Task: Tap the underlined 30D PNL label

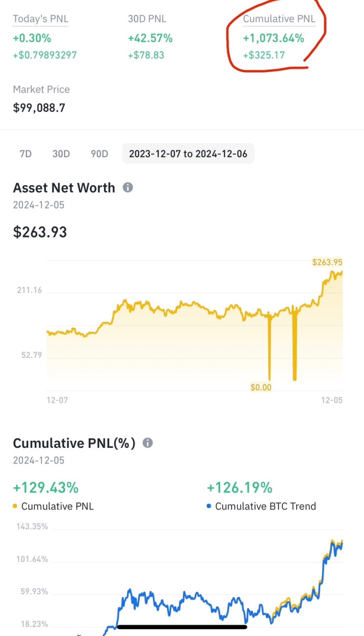Action: [147, 19]
